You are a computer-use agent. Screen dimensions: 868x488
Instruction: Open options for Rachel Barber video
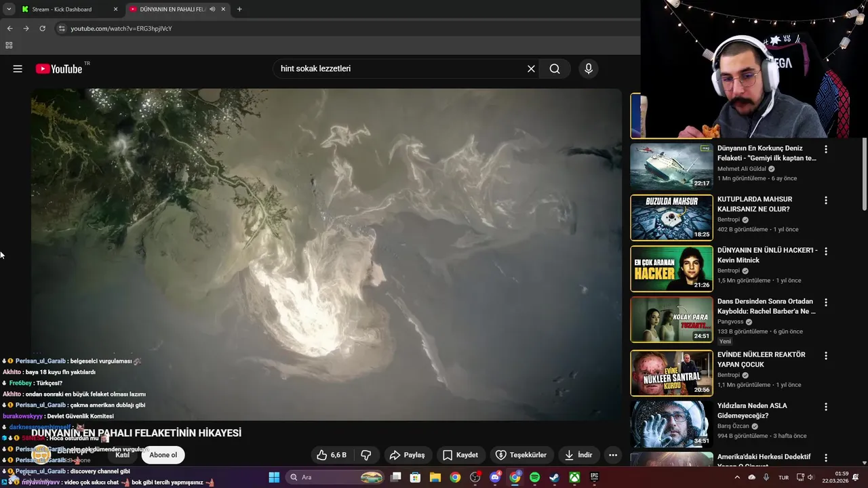point(826,303)
